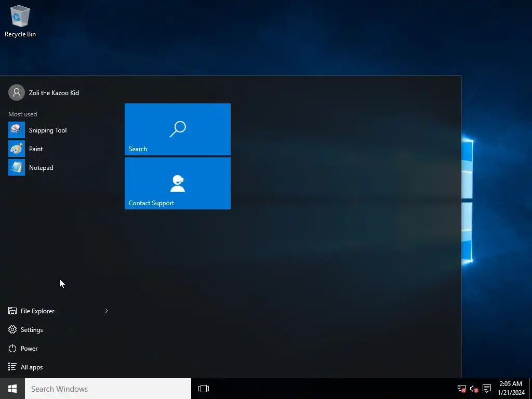This screenshot has height=399, width=532.
Task: Focus the Search Windows box
Action: pos(108,389)
